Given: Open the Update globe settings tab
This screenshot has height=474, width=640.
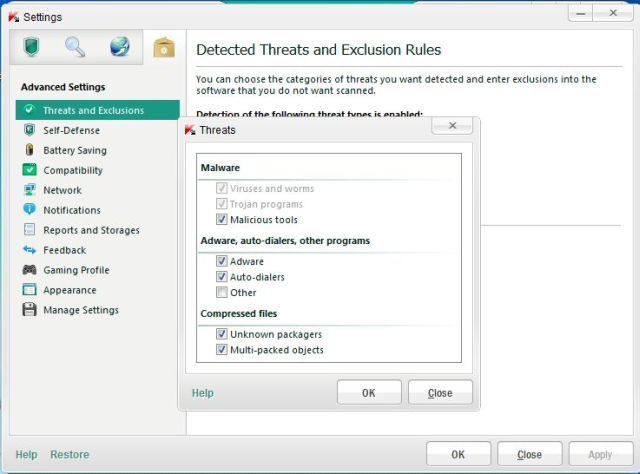Looking at the screenshot, I should tap(119, 47).
